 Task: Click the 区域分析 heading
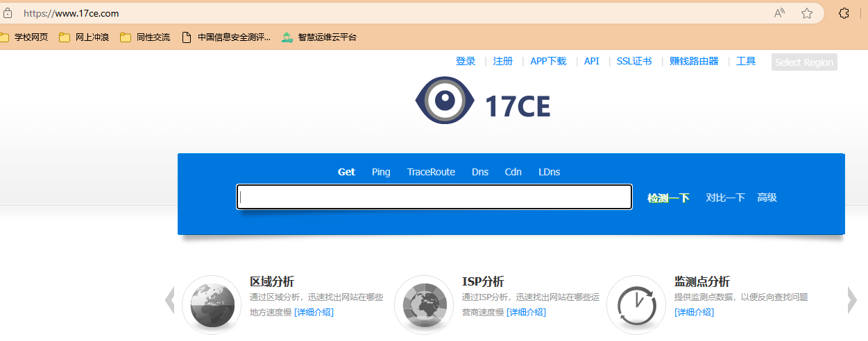tap(272, 281)
